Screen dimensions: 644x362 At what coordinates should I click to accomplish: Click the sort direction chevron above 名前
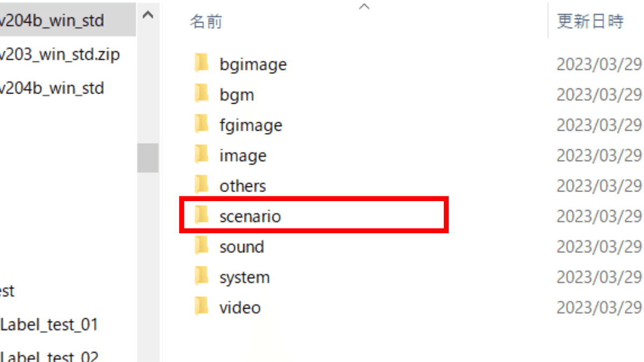click(x=364, y=7)
